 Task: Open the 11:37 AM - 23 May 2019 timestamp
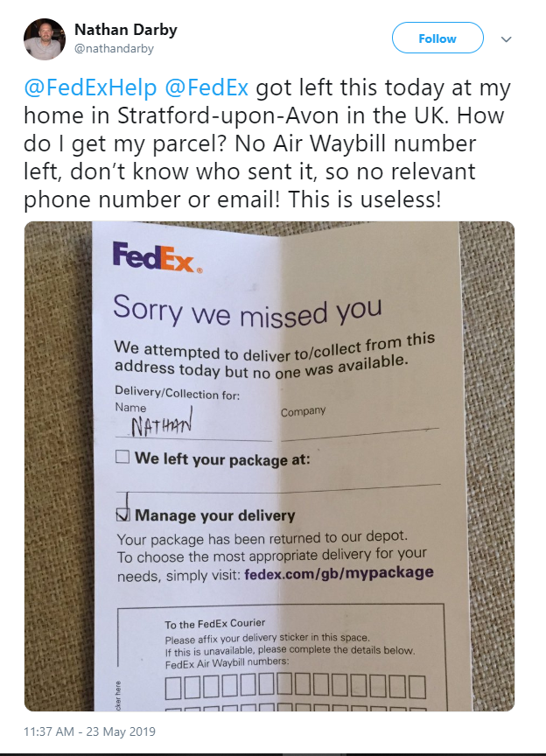point(89,731)
